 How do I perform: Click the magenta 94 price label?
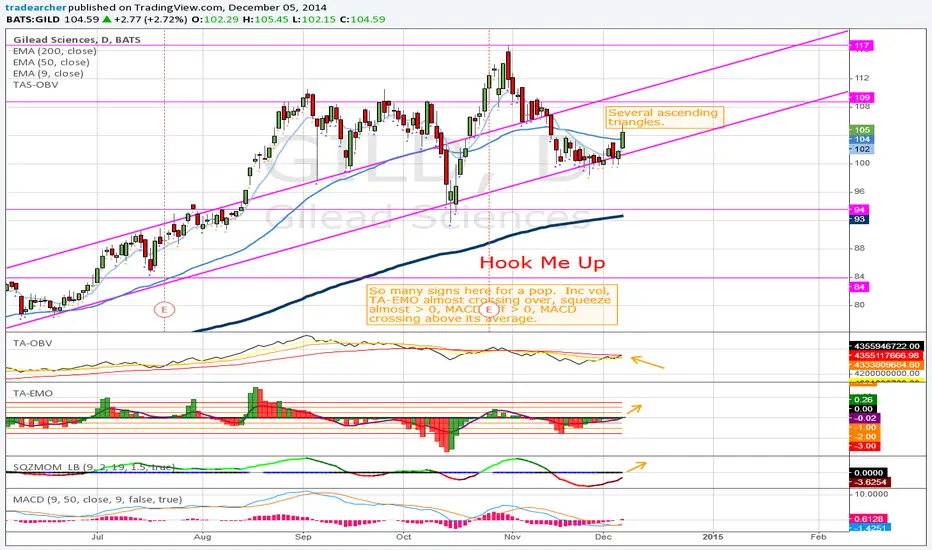coord(859,210)
